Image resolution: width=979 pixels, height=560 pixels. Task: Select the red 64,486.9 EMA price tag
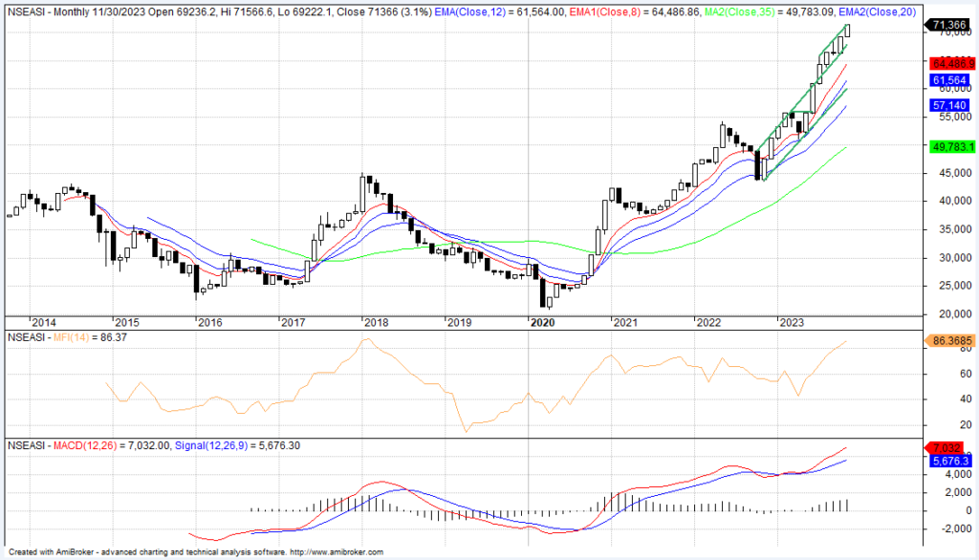click(947, 63)
